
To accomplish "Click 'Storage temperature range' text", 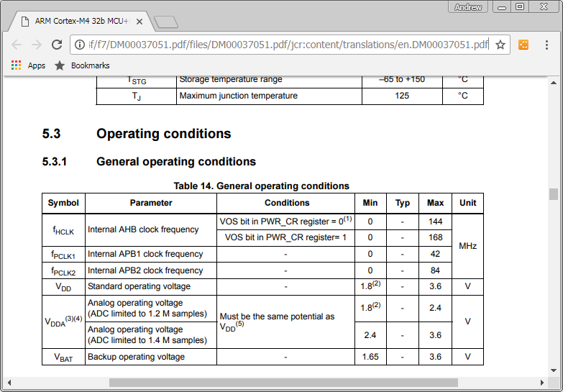I will (x=231, y=79).
